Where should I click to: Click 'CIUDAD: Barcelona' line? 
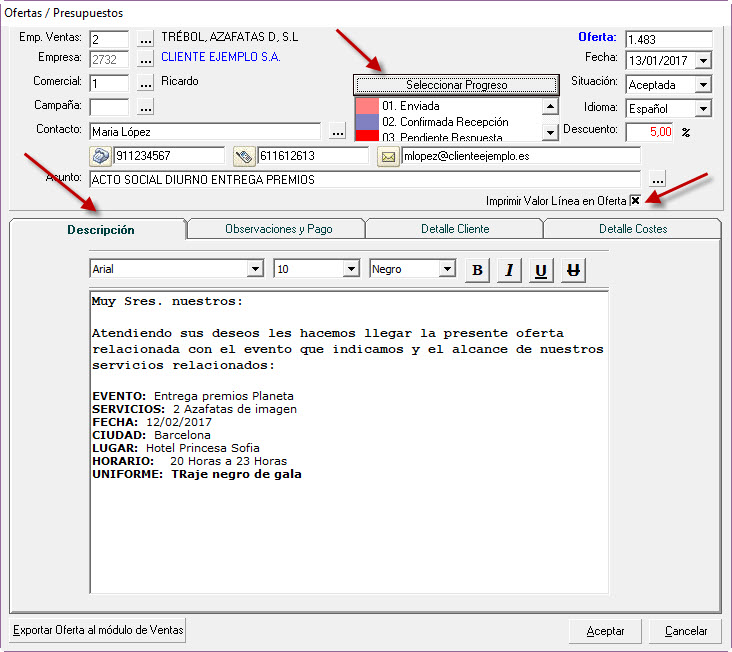coord(151,435)
